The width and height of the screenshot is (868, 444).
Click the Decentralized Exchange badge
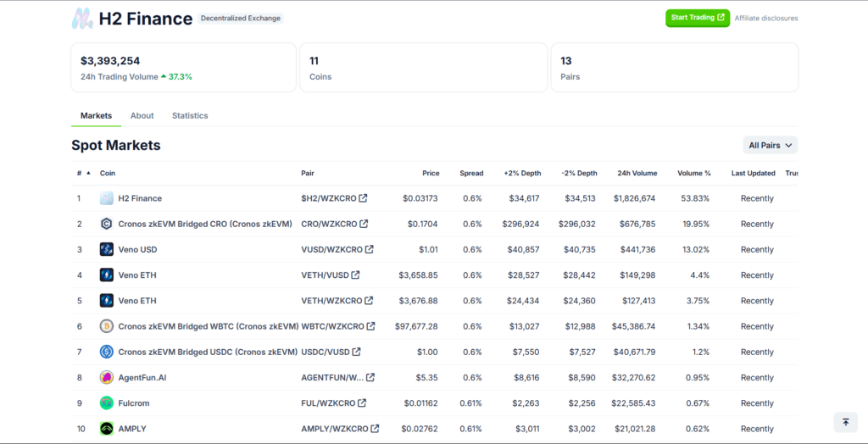[x=240, y=19]
